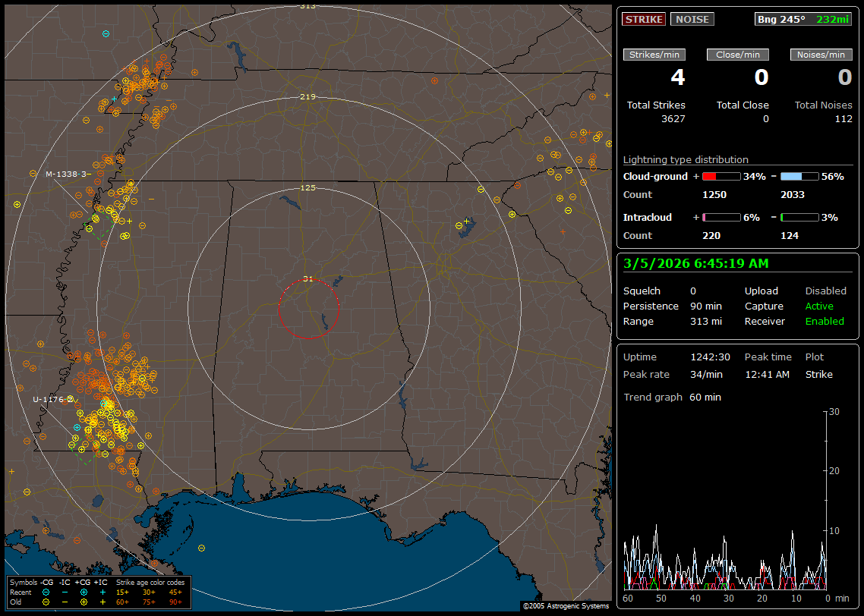This screenshot has height=616, width=864.
Task: Toggle the red STRIKE indicator
Action: (x=644, y=19)
